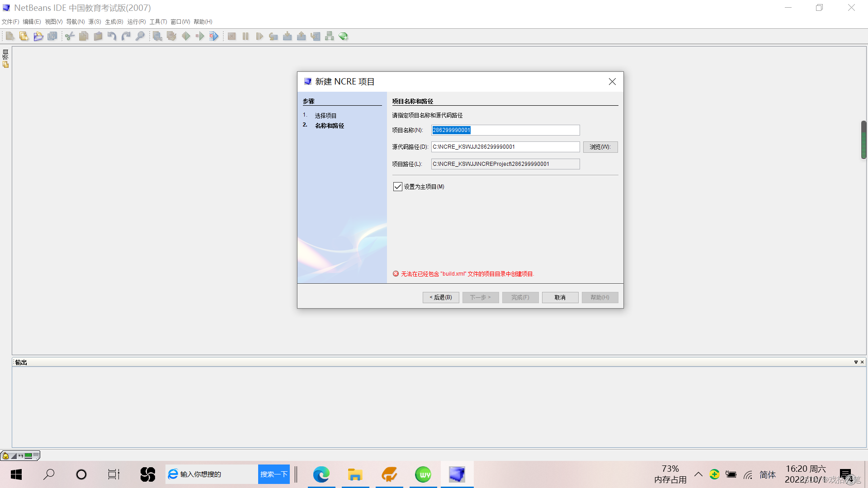Close the 输出 output panel

point(862,362)
